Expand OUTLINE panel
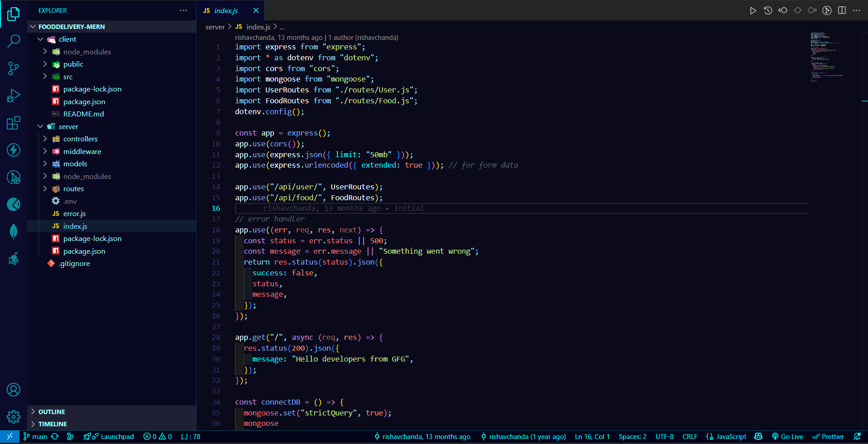The height and width of the screenshot is (444, 868). pos(112,412)
